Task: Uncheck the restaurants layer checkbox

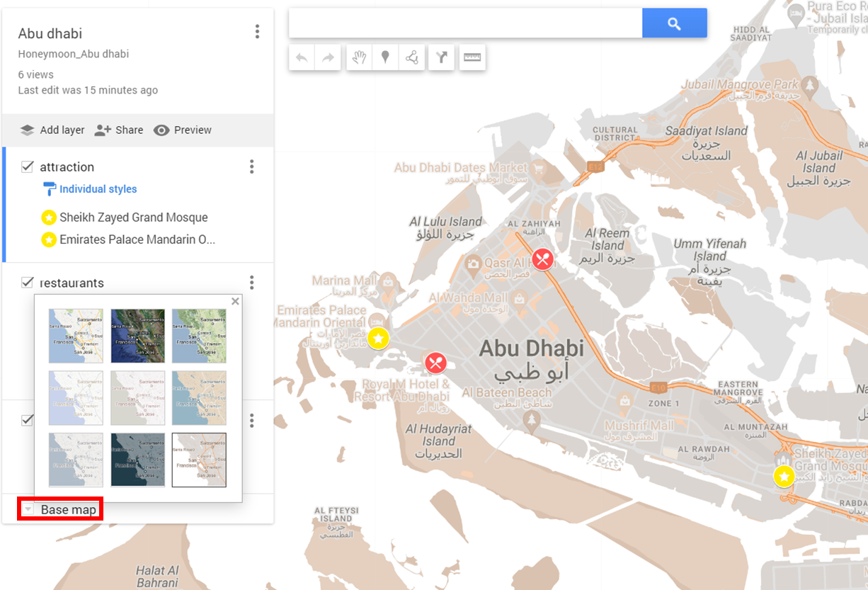Action: click(x=28, y=283)
